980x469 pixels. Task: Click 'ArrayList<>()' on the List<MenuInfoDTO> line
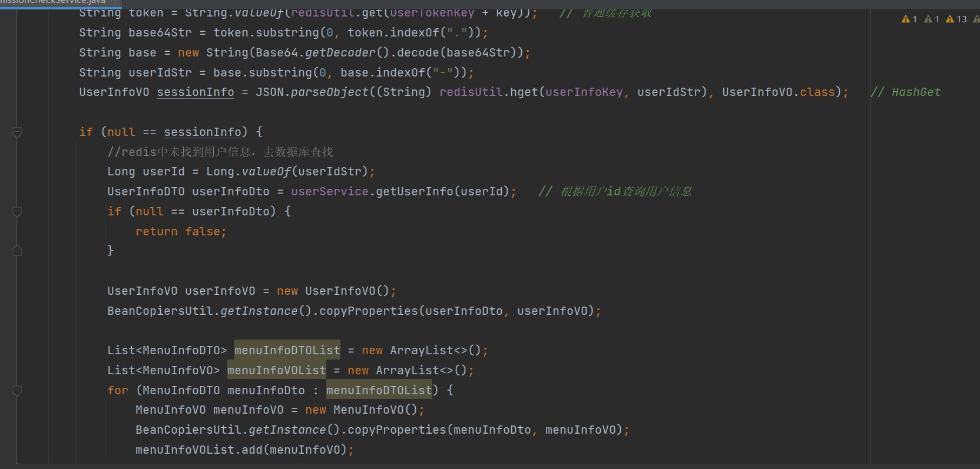click(x=436, y=351)
